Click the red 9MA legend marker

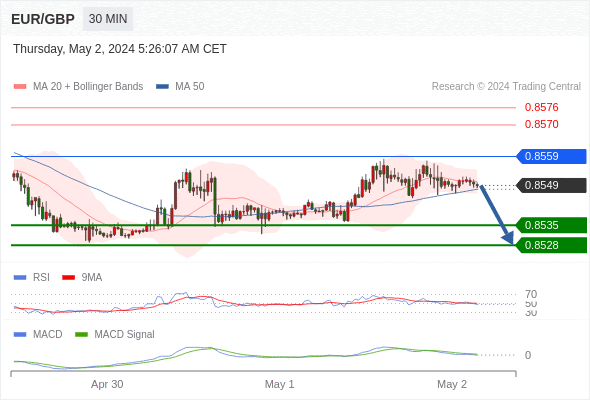point(68,278)
